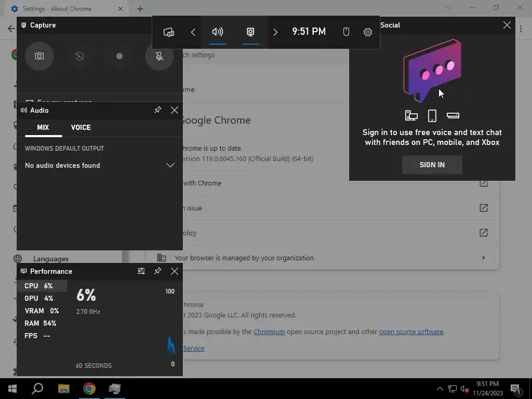Image resolution: width=532 pixels, height=399 pixels.
Task: Select the CPU 6% metric
Action: (42, 286)
